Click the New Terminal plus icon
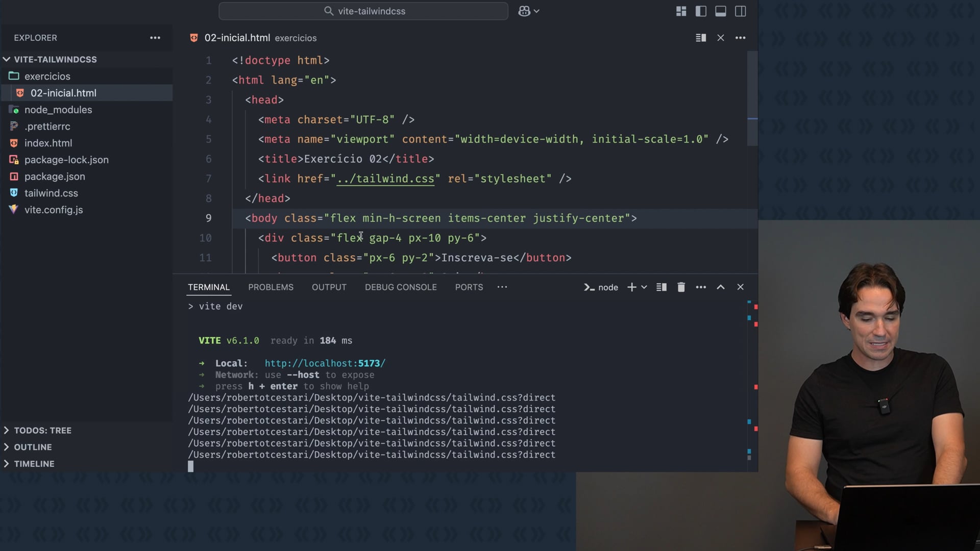The height and width of the screenshot is (551, 980). pos(631,287)
